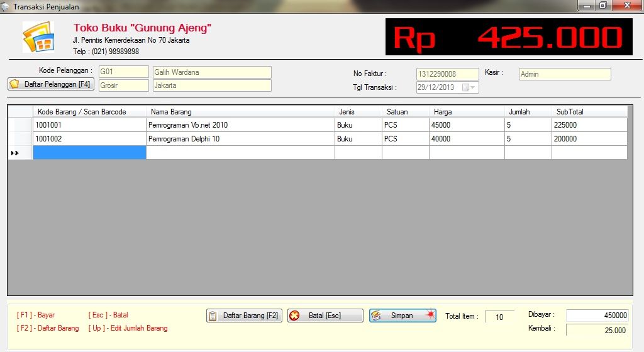Select the empty Kode Barang cell in new row
The height and width of the screenshot is (352, 644).
89,153
